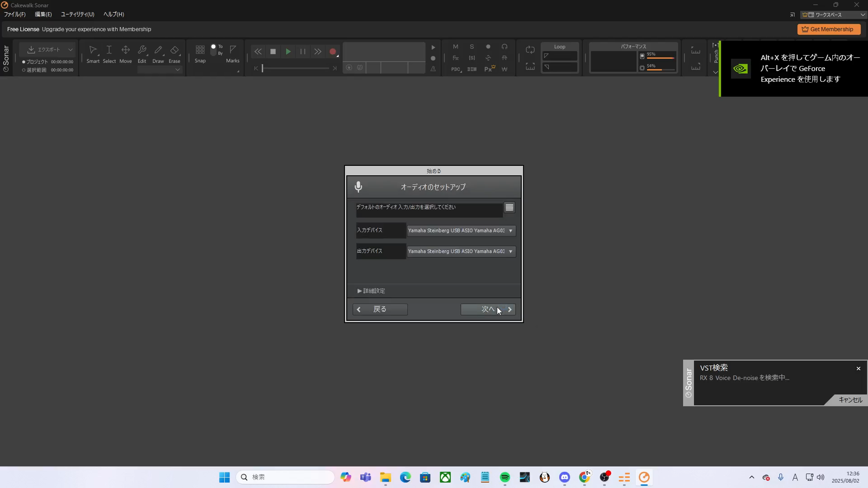
Task: Pick the Select tool
Action: (x=109, y=54)
